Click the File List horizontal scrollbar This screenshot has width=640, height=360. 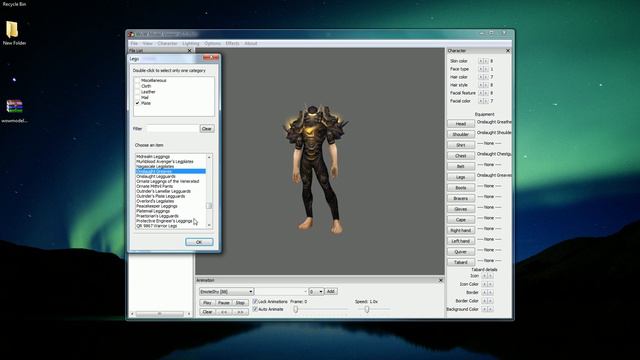click(160, 314)
